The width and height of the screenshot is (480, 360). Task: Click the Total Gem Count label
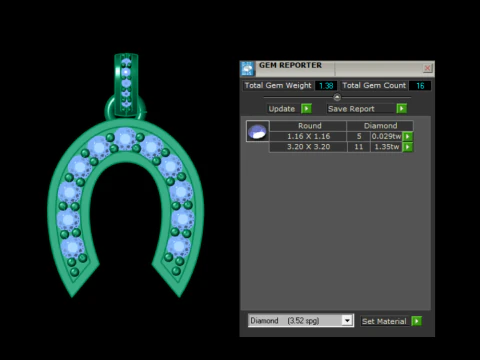(374, 86)
